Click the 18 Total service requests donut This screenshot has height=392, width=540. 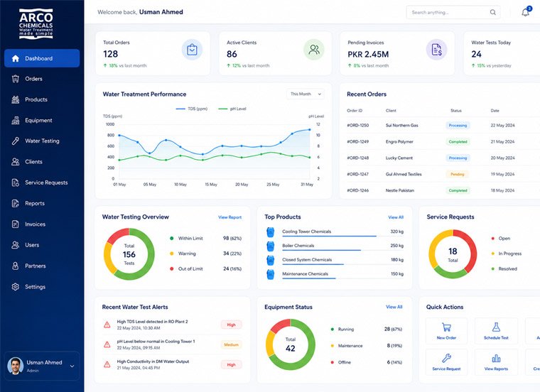pyautogui.click(x=453, y=254)
